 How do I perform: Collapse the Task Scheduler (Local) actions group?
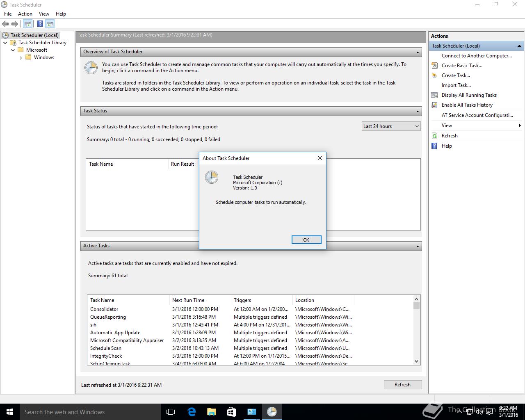[519, 46]
